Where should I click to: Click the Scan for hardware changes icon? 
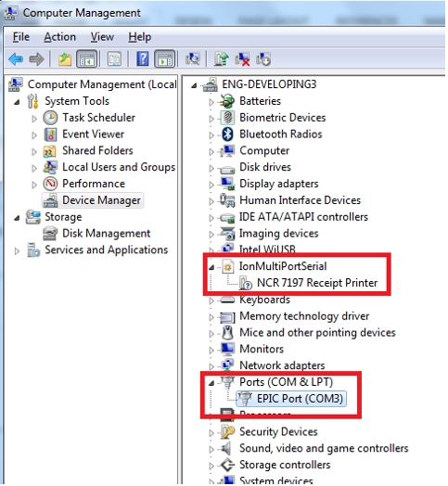pyautogui.click(x=193, y=58)
